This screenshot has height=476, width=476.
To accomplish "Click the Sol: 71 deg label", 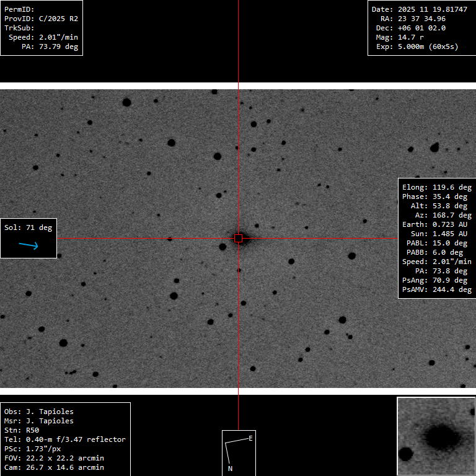I will 29,227.
